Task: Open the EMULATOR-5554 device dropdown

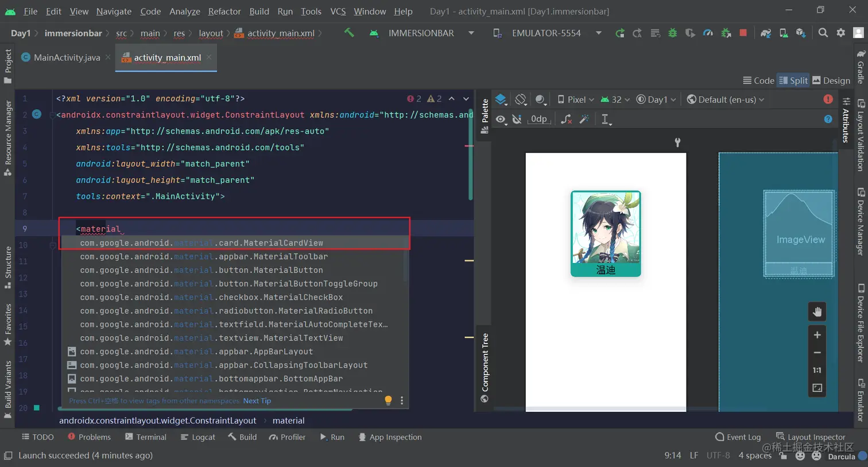Action: [x=547, y=33]
